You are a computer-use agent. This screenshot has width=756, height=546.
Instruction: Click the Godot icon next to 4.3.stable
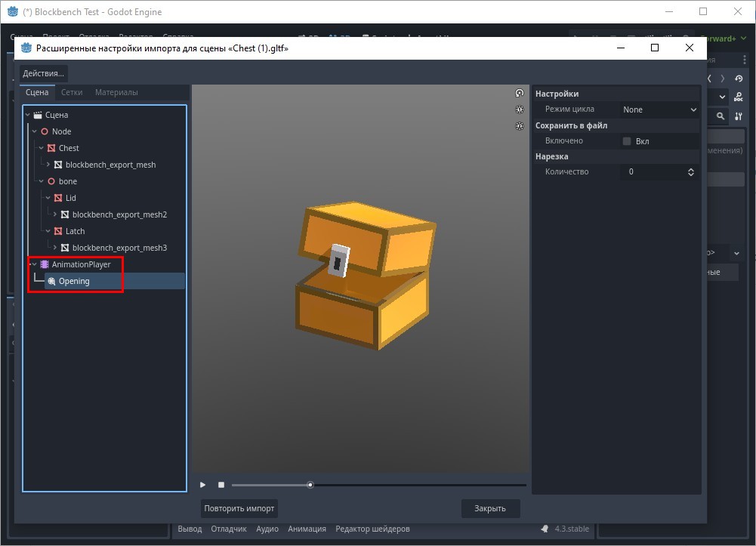(x=545, y=529)
